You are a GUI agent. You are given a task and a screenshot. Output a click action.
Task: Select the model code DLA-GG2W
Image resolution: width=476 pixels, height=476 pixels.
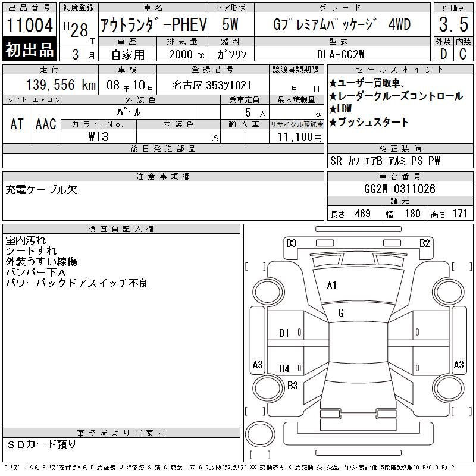(x=342, y=54)
